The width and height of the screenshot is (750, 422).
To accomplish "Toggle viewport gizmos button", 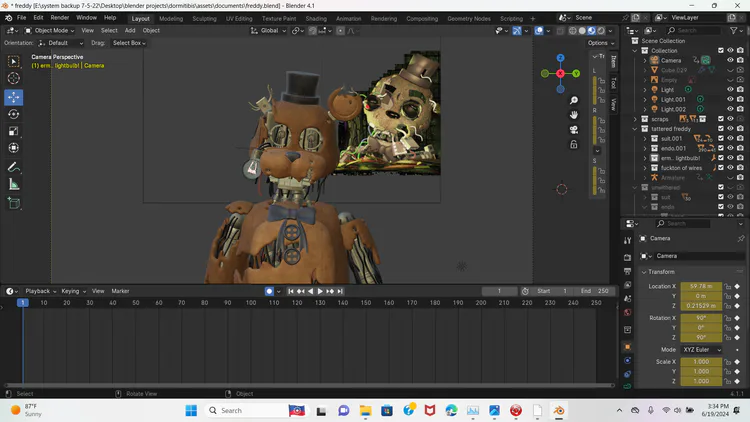I will (x=517, y=31).
